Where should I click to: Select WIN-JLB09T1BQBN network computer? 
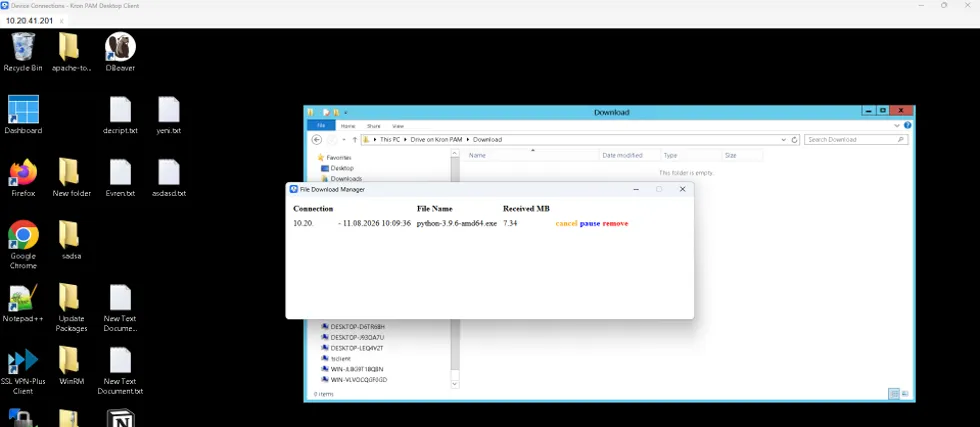tap(352, 369)
